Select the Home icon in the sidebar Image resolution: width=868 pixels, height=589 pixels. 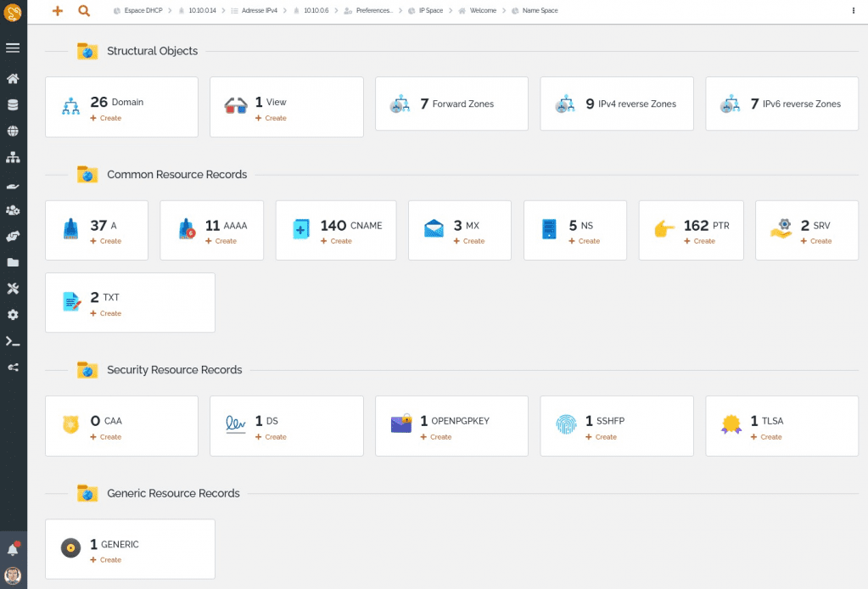pyautogui.click(x=12, y=78)
